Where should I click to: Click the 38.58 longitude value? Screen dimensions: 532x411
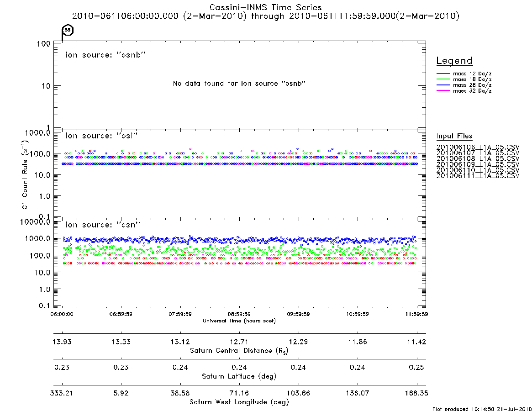point(180,393)
